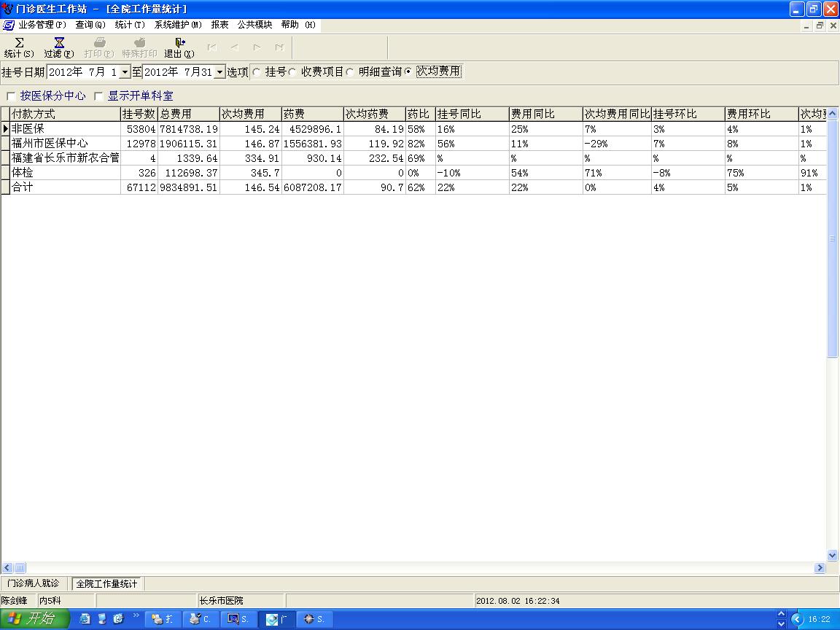This screenshot has height=630, width=840.
Task: Click the third quick launch icon
Action: 118,619
